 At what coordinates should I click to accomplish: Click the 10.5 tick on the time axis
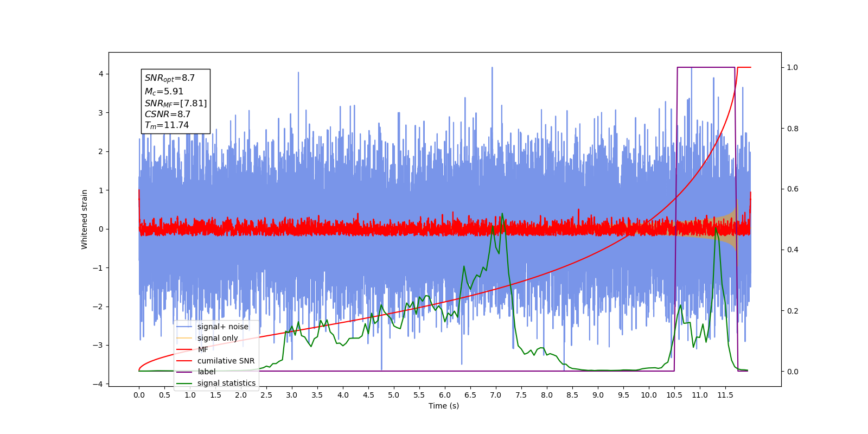(x=674, y=395)
